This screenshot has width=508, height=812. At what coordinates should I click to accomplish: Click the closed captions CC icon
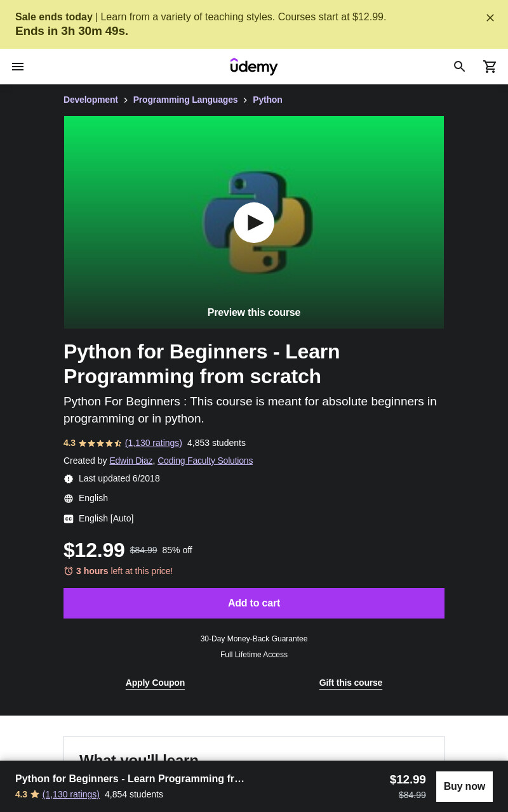(69, 519)
